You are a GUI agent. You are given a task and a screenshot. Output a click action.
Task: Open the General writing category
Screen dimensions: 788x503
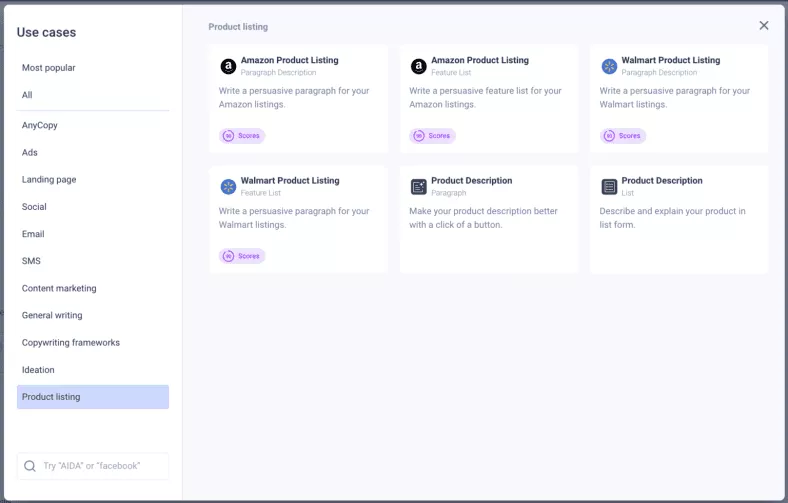pos(93,315)
